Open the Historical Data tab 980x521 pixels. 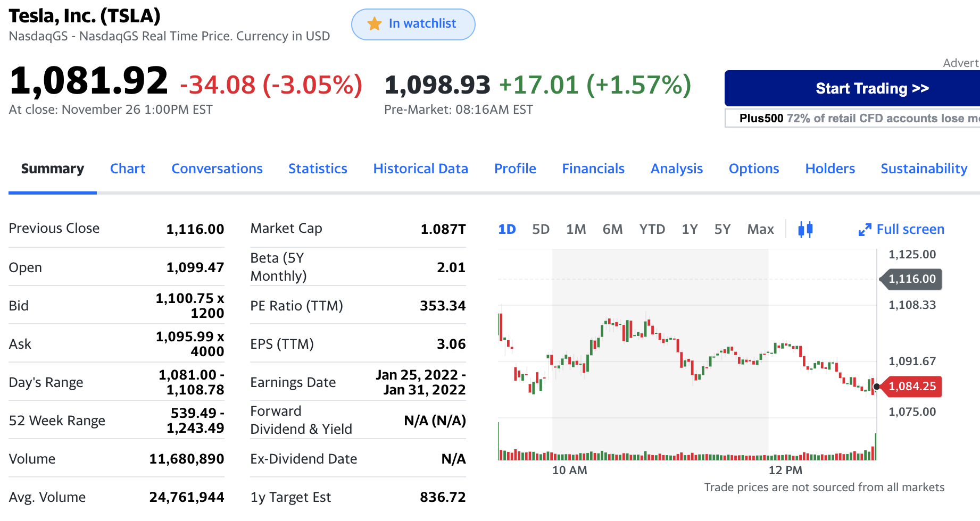(420, 169)
